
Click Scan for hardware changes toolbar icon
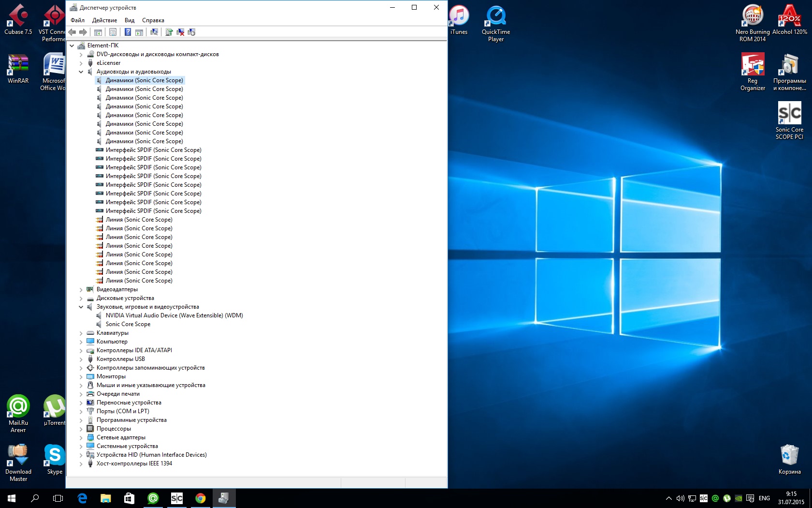154,32
